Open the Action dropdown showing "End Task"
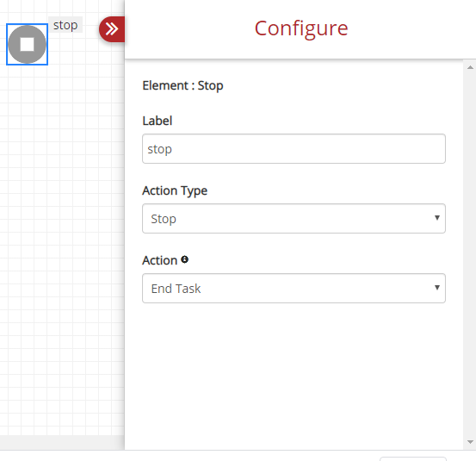 click(294, 288)
